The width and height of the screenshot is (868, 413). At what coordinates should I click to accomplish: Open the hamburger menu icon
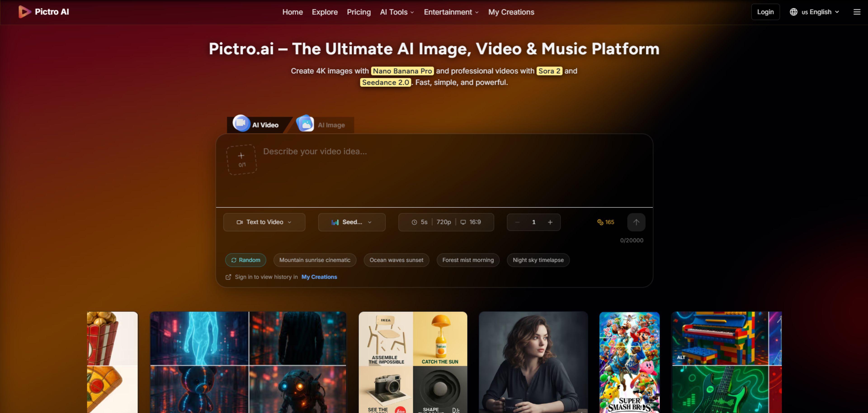pos(856,12)
